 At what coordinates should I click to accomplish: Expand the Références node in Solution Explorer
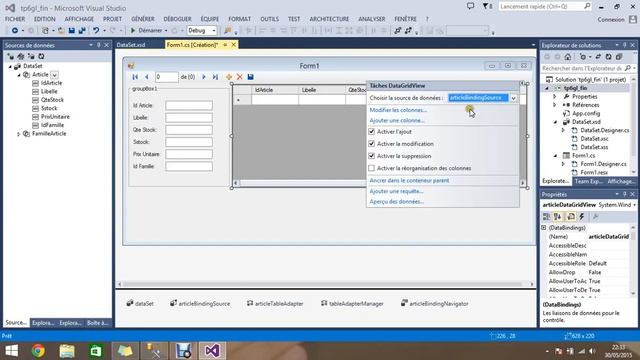[x=555, y=105]
